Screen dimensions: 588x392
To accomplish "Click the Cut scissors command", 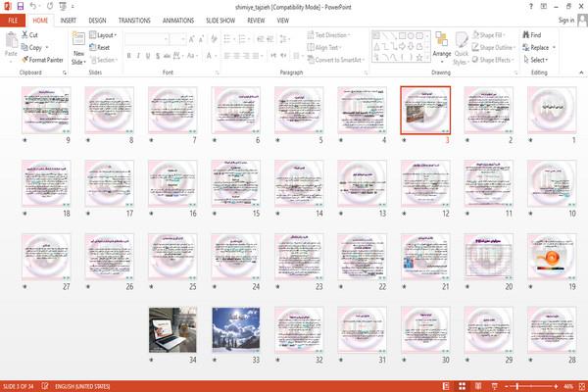I will pyautogui.click(x=29, y=35).
